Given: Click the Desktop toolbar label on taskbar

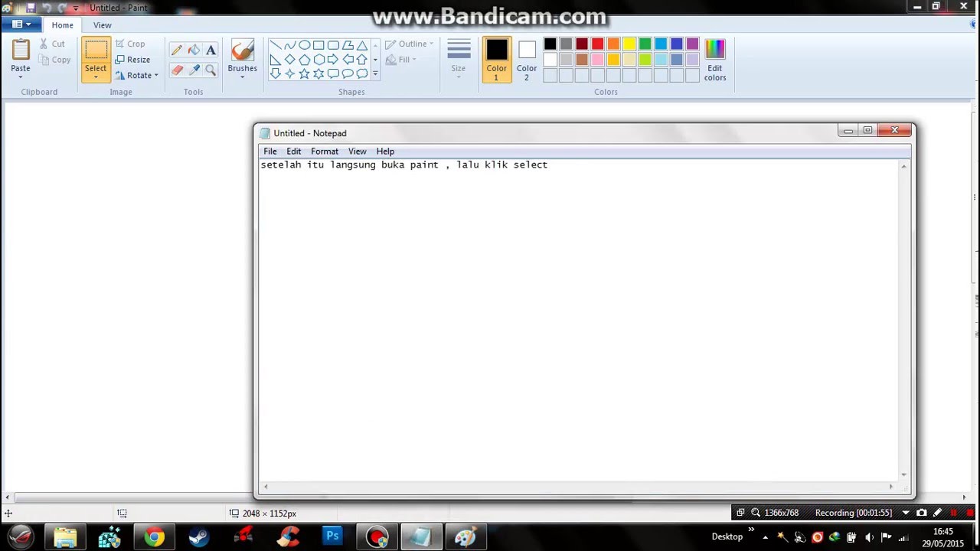Looking at the screenshot, I should [x=727, y=536].
